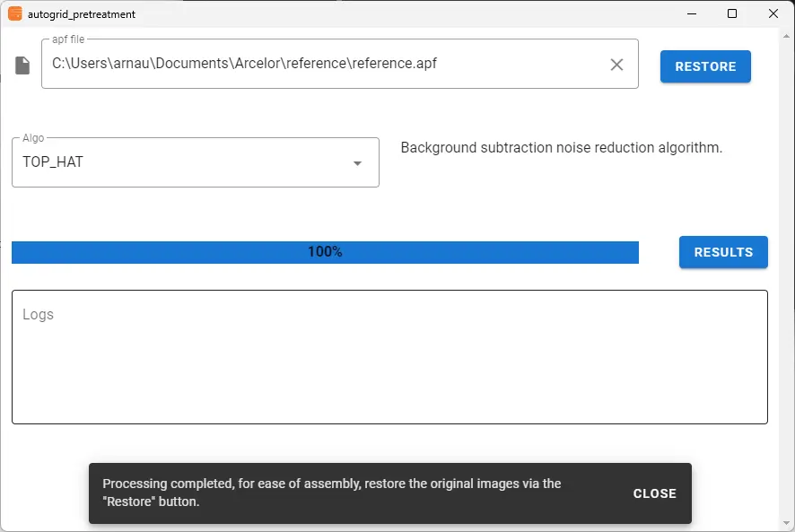Clear the apf file path with the X

point(616,65)
